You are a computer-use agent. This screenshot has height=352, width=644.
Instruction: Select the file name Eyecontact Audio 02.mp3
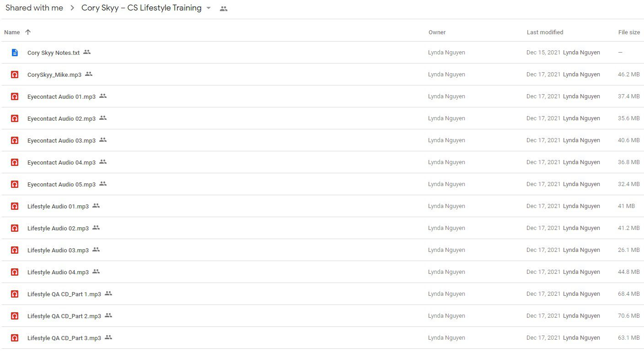[61, 118]
